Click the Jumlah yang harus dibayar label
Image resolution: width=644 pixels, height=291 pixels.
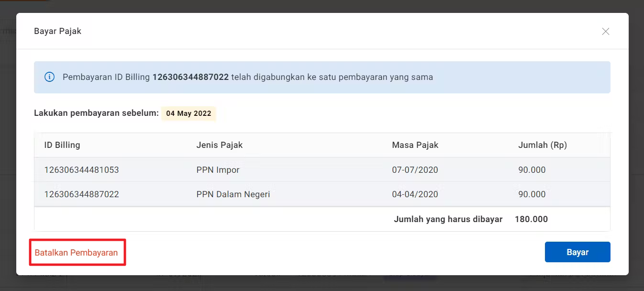pos(448,219)
